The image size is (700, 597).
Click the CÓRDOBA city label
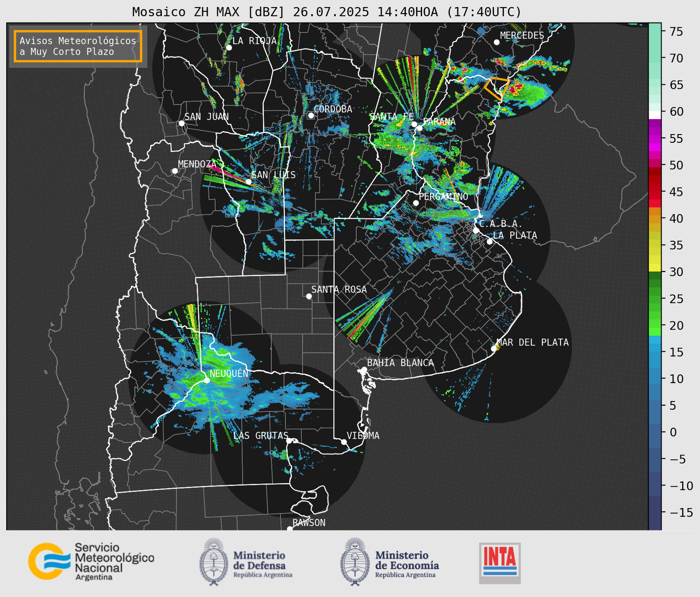(333, 109)
